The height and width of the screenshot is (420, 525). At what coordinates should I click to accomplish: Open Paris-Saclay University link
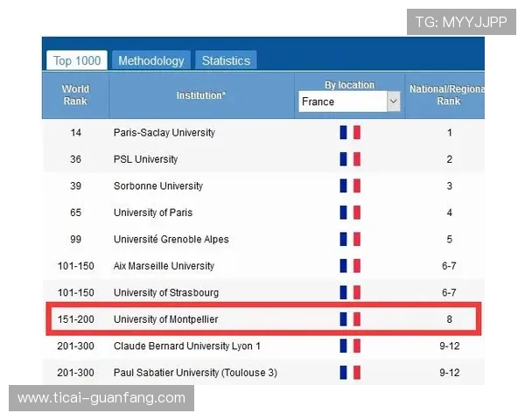164,133
